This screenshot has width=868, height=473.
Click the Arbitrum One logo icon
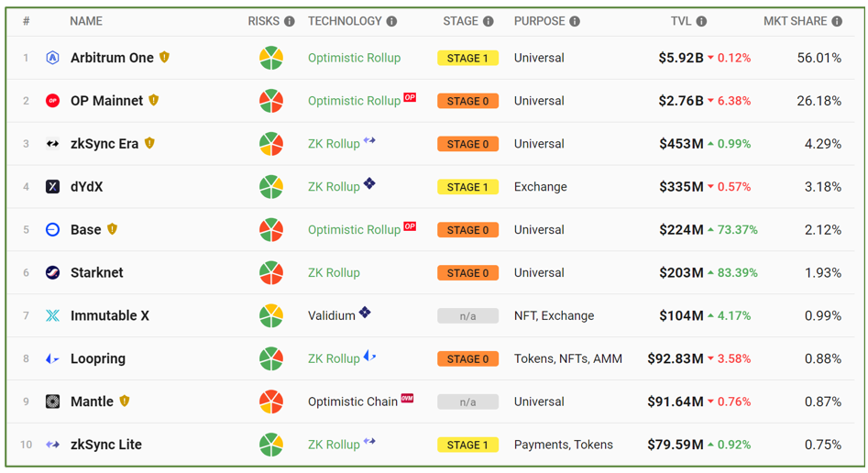point(52,58)
